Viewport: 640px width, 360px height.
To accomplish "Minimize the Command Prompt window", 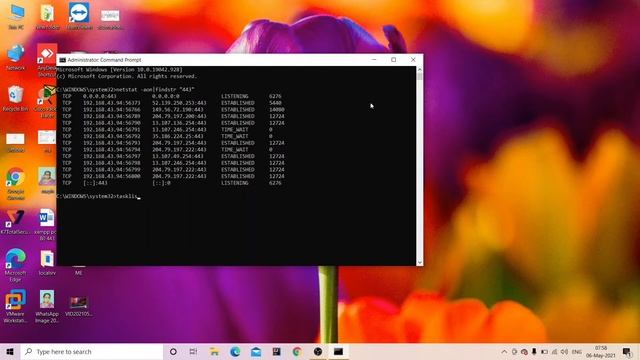I will pos(374,60).
